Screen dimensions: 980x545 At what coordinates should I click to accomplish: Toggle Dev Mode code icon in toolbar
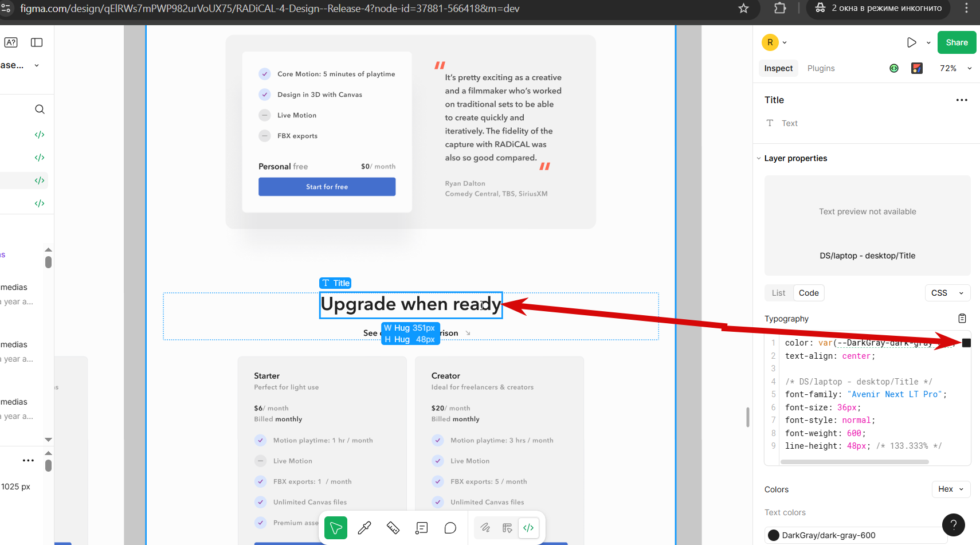point(528,528)
